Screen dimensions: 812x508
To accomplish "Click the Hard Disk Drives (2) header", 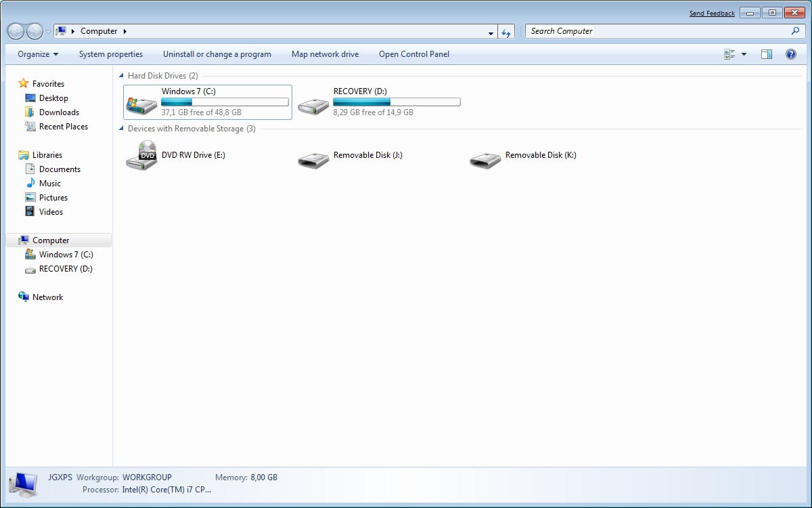I will [x=163, y=76].
